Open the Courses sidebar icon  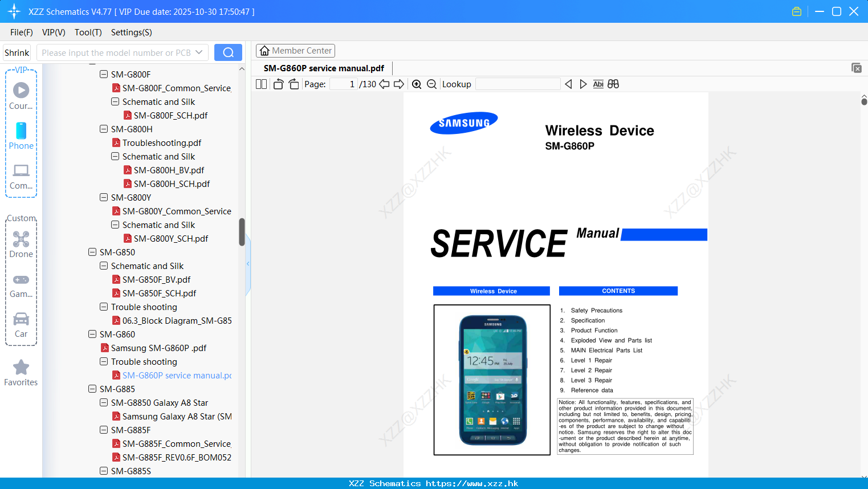[21, 96]
